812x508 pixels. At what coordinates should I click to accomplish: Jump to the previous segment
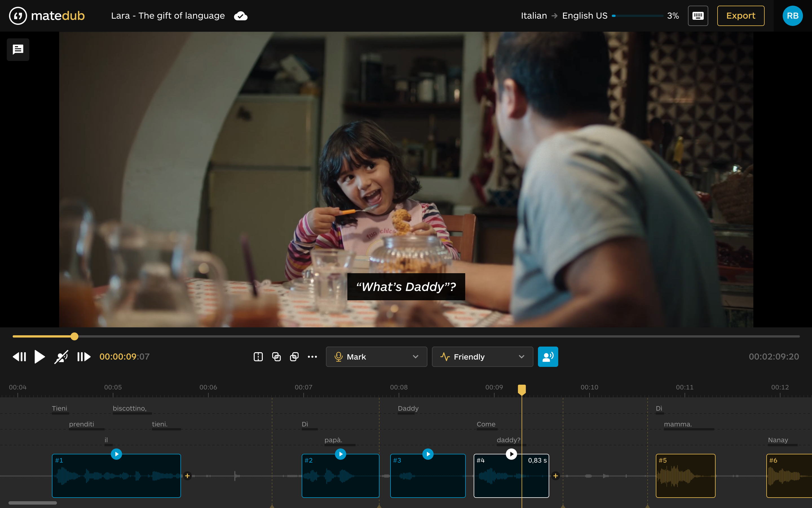coord(19,357)
